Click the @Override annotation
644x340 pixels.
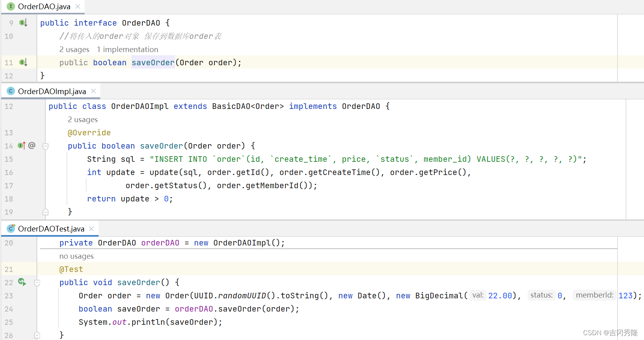[x=89, y=133]
